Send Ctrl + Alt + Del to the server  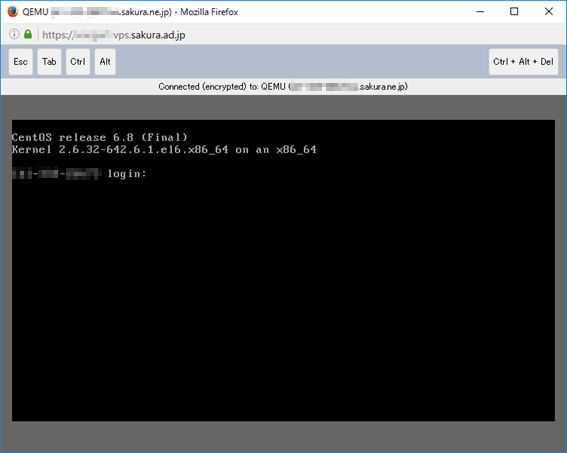click(x=523, y=62)
